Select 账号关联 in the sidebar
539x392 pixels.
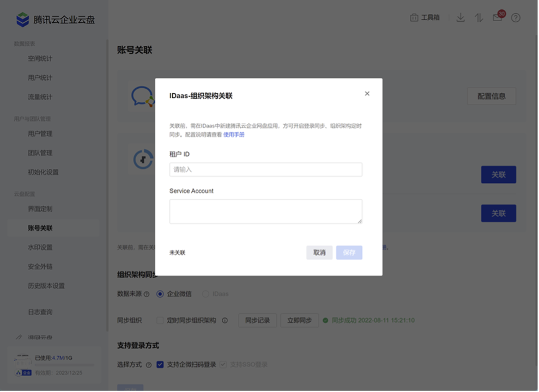tap(53, 228)
